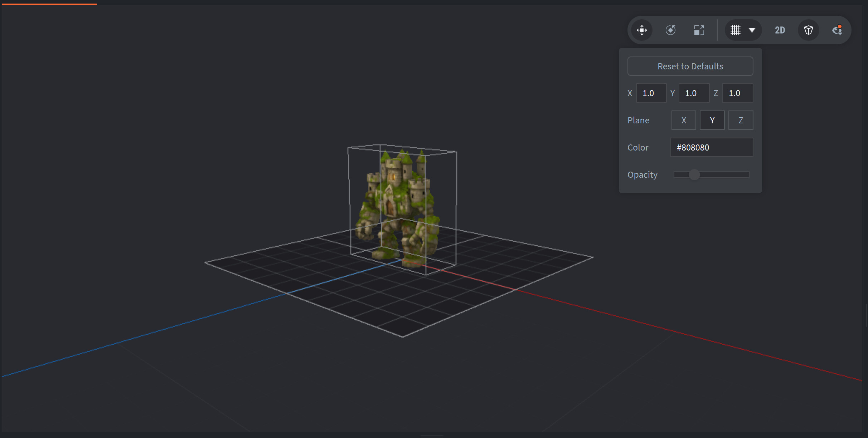Click the Reset to Defaults button
868x438 pixels.
(690, 66)
